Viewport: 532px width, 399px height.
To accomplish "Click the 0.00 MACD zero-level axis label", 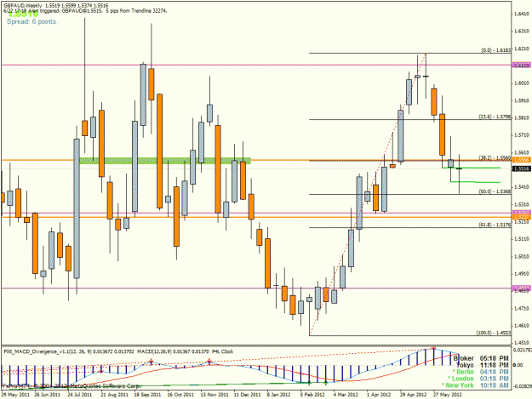I will tap(518, 365).
